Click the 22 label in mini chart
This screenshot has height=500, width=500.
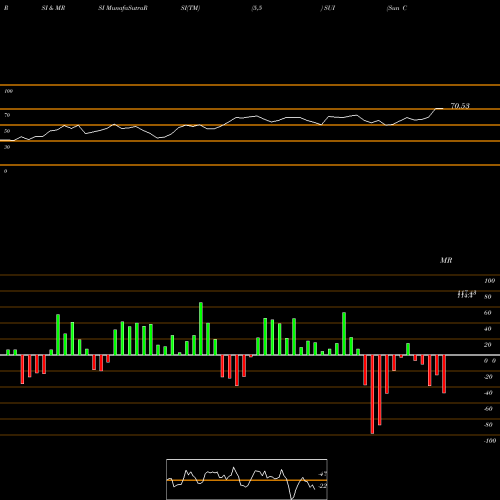coord(323,486)
